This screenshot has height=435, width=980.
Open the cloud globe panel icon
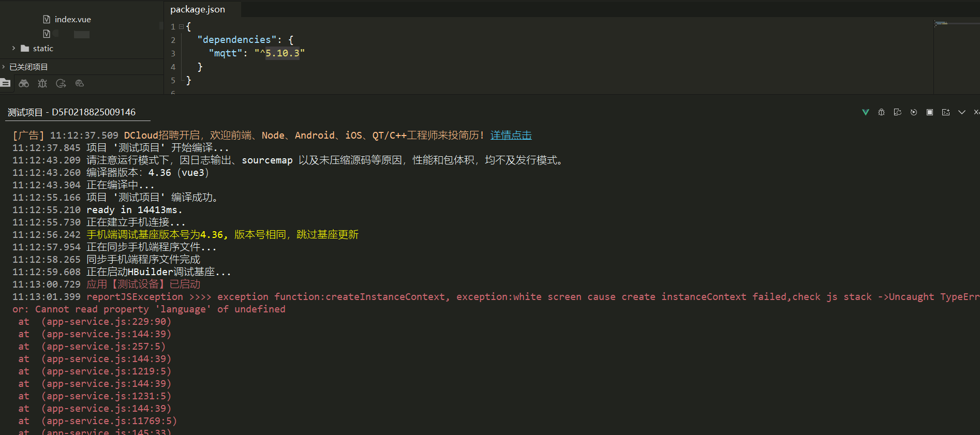[x=80, y=83]
